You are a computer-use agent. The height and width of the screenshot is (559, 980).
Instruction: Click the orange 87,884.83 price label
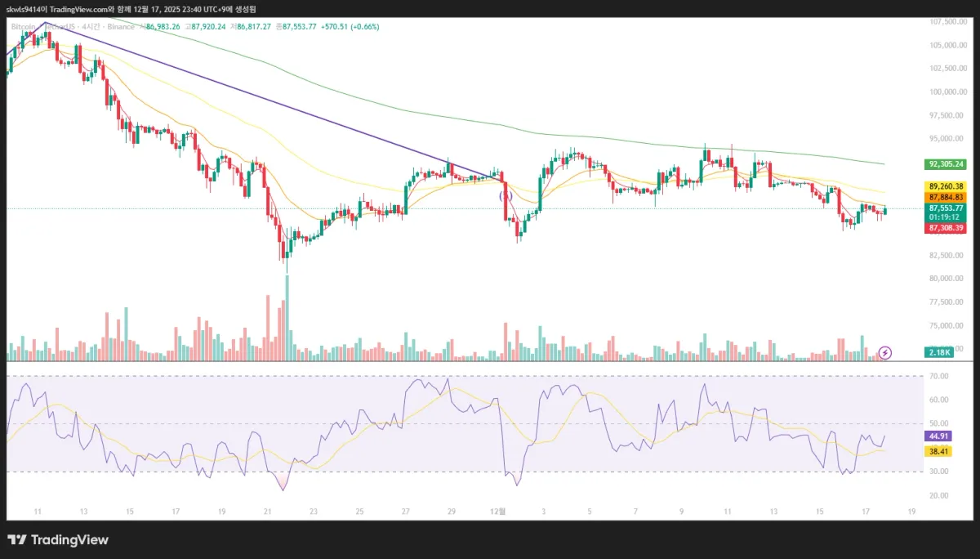tap(946, 197)
